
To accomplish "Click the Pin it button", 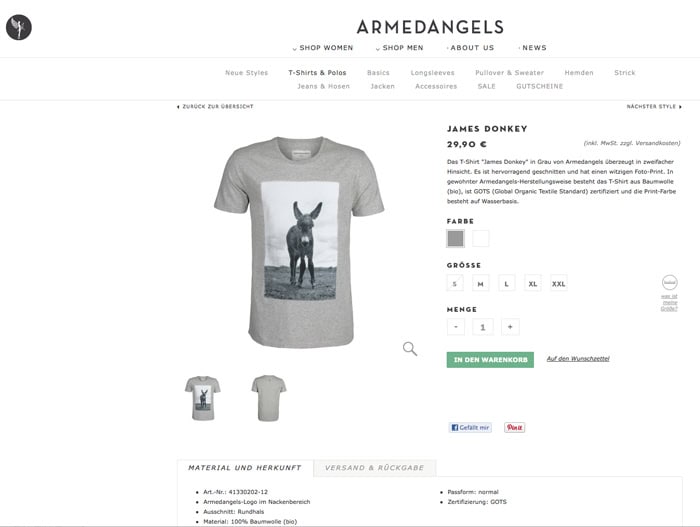I will tap(514, 427).
